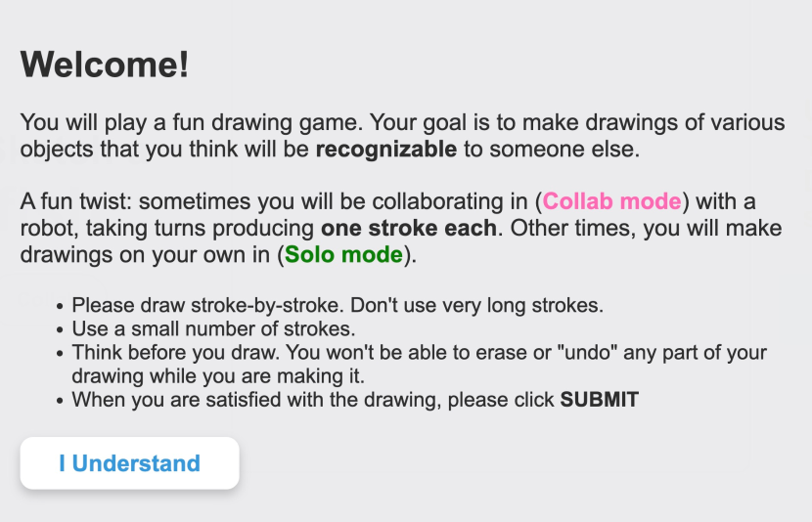Click the bold word recognizable
Viewport: 812px width, 522px height.
(x=386, y=150)
